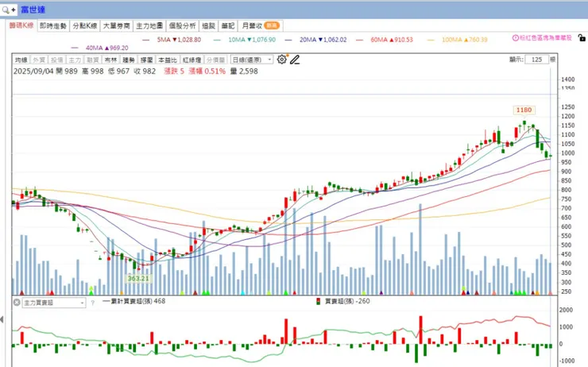The height and width of the screenshot is (367, 588).
Task: Click the left collapse arrow at the window edge
Action: click(x=2, y=319)
